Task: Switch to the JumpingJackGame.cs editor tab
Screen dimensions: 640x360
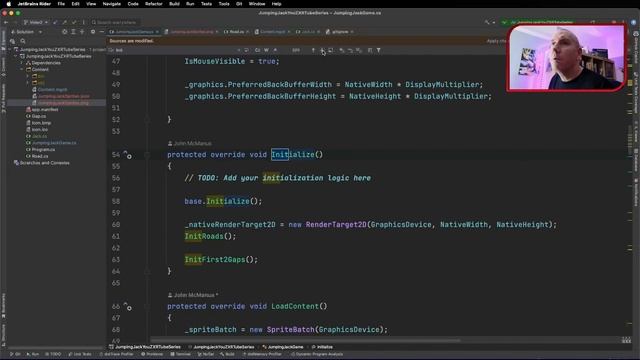Action: tap(134, 32)
